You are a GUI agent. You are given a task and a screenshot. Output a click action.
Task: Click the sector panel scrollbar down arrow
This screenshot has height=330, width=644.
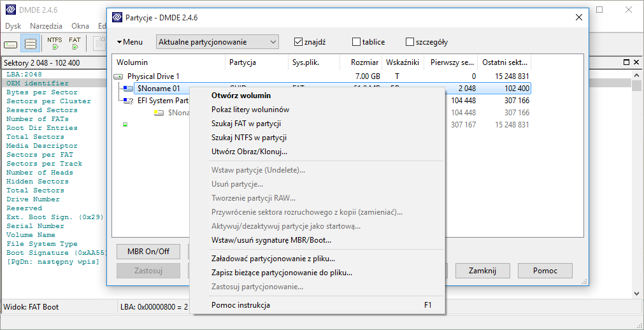(x=636, y=294)
